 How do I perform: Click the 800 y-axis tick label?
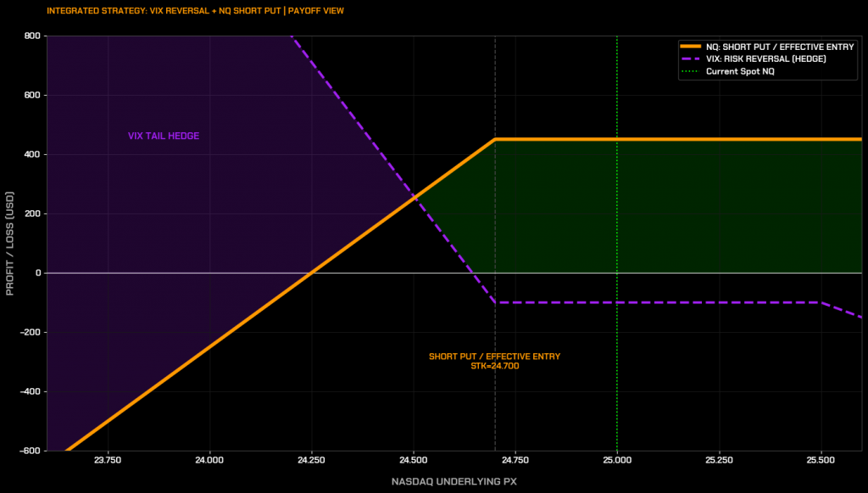(32, 36)
